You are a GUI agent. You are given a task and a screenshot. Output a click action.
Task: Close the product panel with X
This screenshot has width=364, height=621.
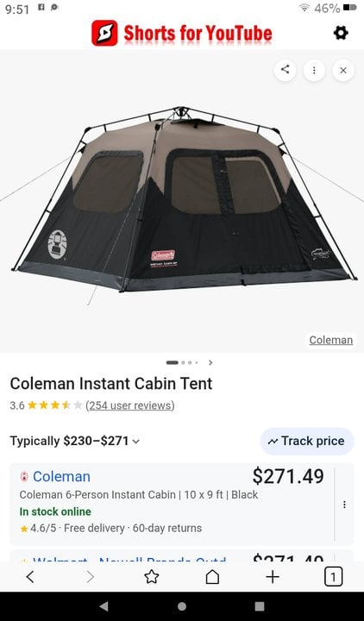[343, 70]
